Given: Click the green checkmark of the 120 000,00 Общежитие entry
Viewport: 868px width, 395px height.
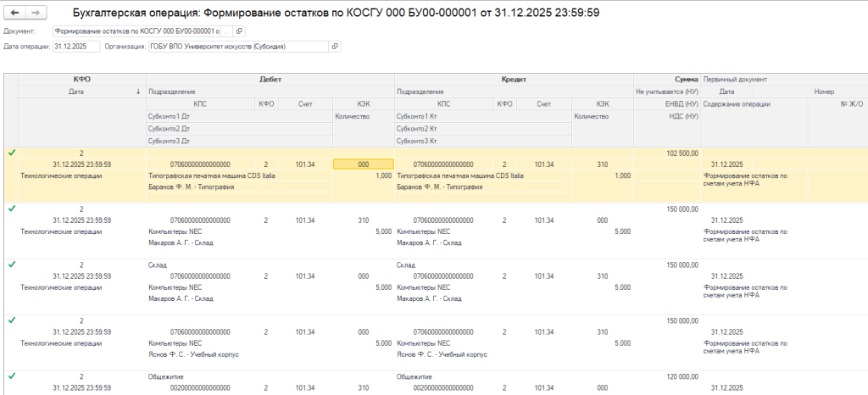Looking at the screenshot, I should 11,376.
